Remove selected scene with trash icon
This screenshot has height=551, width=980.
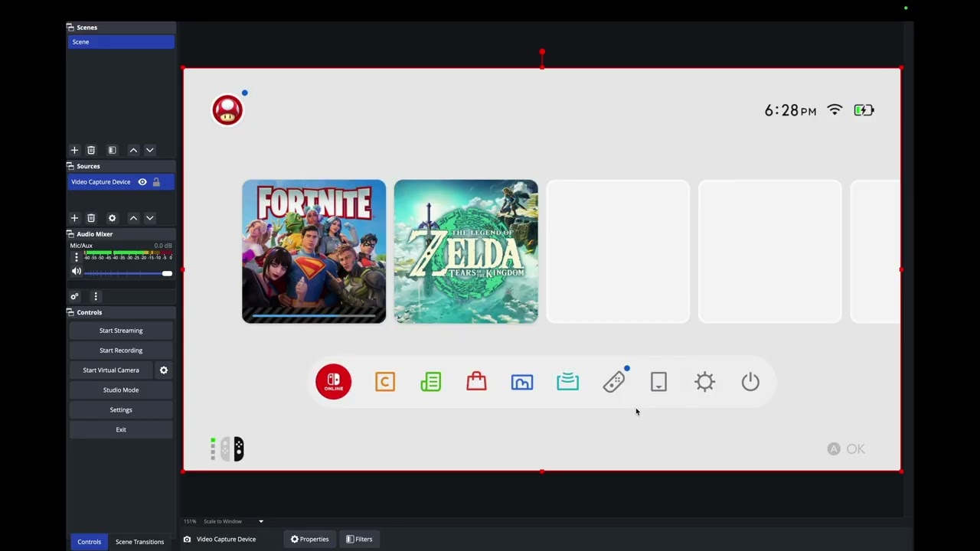pyautogui.click(x=91, y=150)
